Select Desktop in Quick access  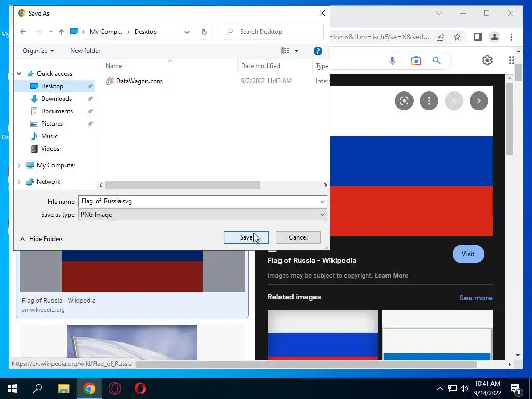[54, 86]
